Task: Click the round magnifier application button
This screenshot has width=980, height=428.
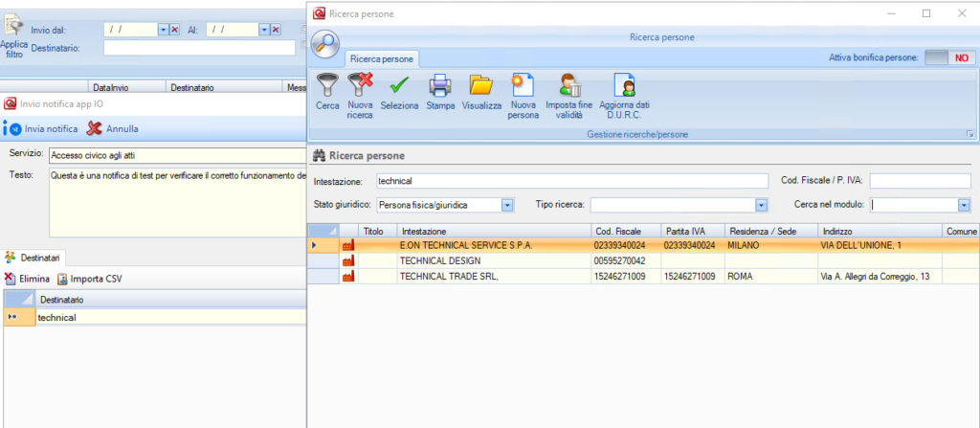Action: tap(325, 44)
